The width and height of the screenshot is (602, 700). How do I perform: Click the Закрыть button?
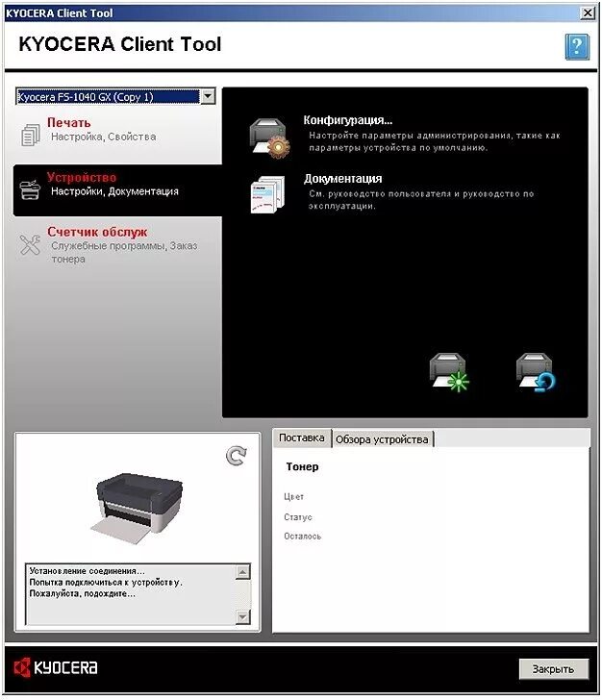(x=554, y=669)
